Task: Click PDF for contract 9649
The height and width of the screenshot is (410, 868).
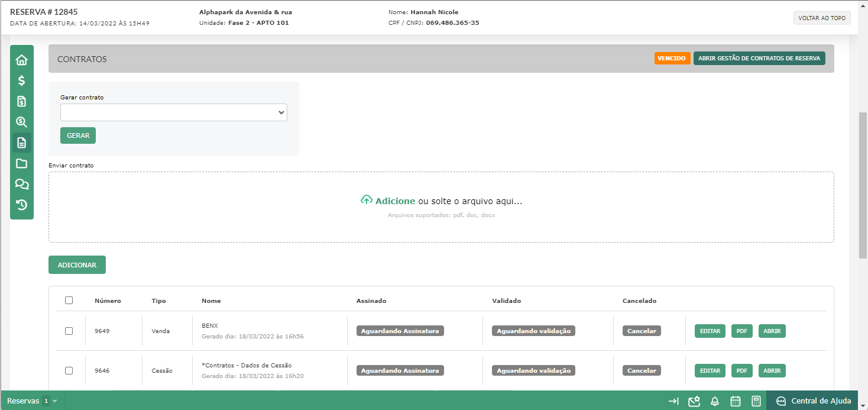Action: coord(742,331)
